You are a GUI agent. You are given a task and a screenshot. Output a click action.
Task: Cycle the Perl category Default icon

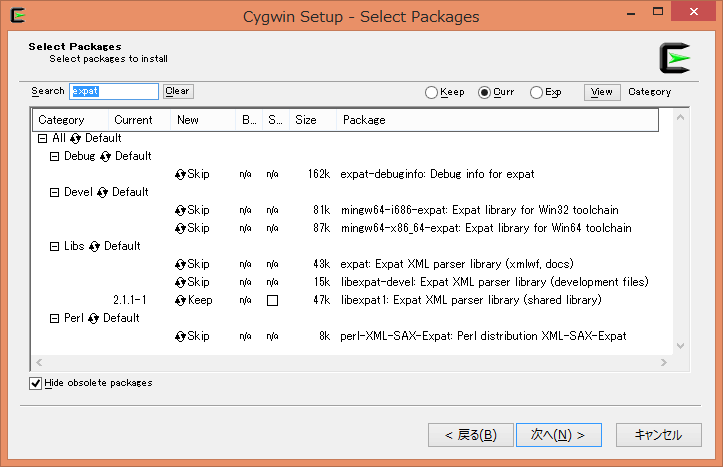tap(94, 319)
